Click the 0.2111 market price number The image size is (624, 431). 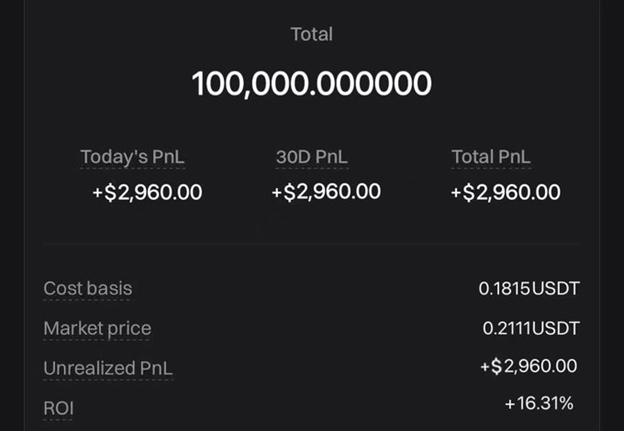pos(504,328)
